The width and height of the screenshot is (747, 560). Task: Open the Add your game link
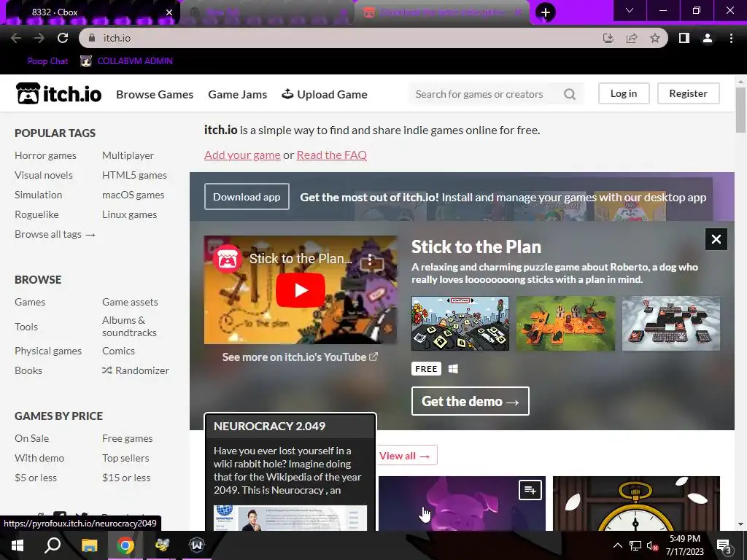click(242, 155)
